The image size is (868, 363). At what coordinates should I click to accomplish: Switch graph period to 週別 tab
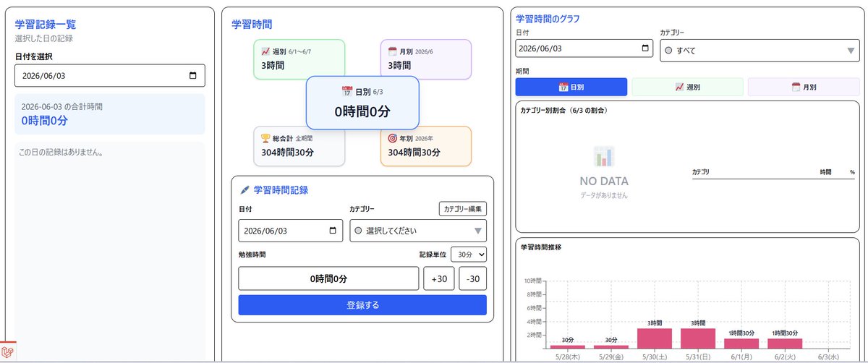pos(687,87)
